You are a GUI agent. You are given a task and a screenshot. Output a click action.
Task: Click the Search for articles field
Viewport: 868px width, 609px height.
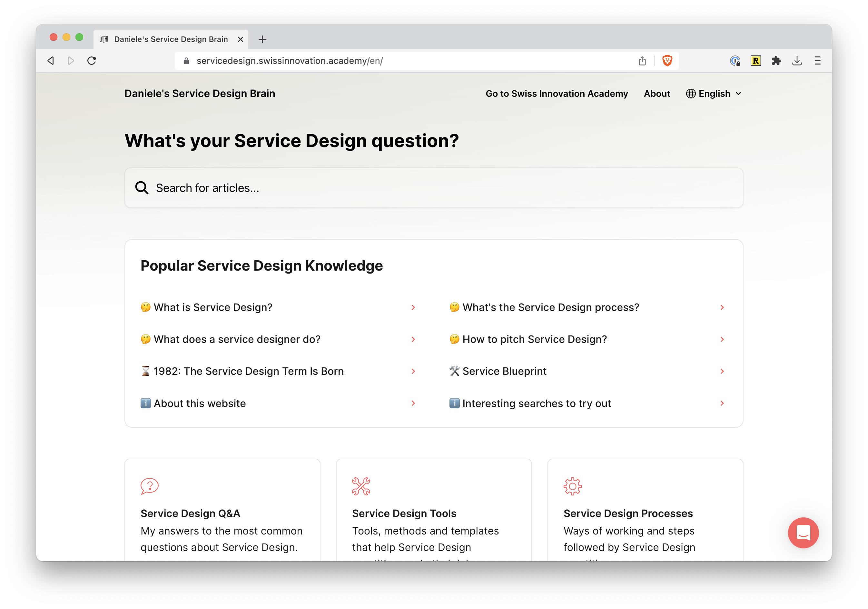pyautogui.click(x=434, y=188)
